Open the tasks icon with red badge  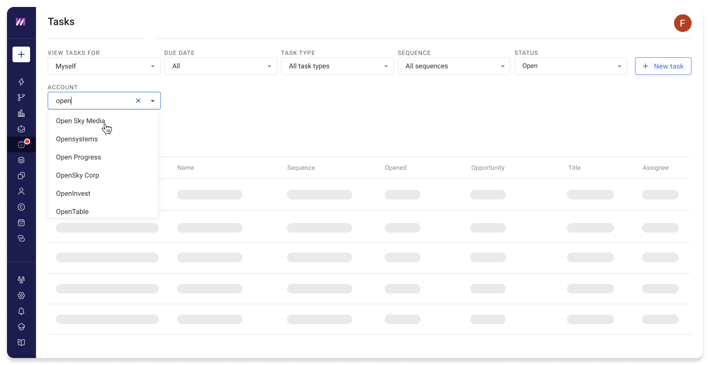[21, 144]
